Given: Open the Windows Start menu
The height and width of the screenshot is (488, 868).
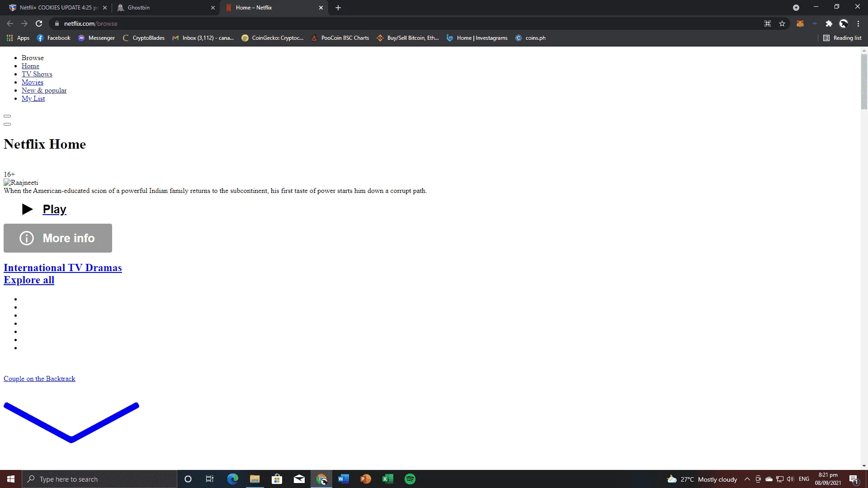Looking at the screenshot, I should [11, 479].
